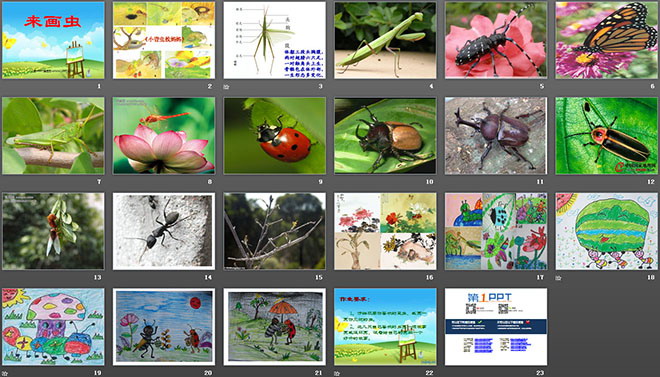Select slide 3 with the labeled insect diagram

274,40
